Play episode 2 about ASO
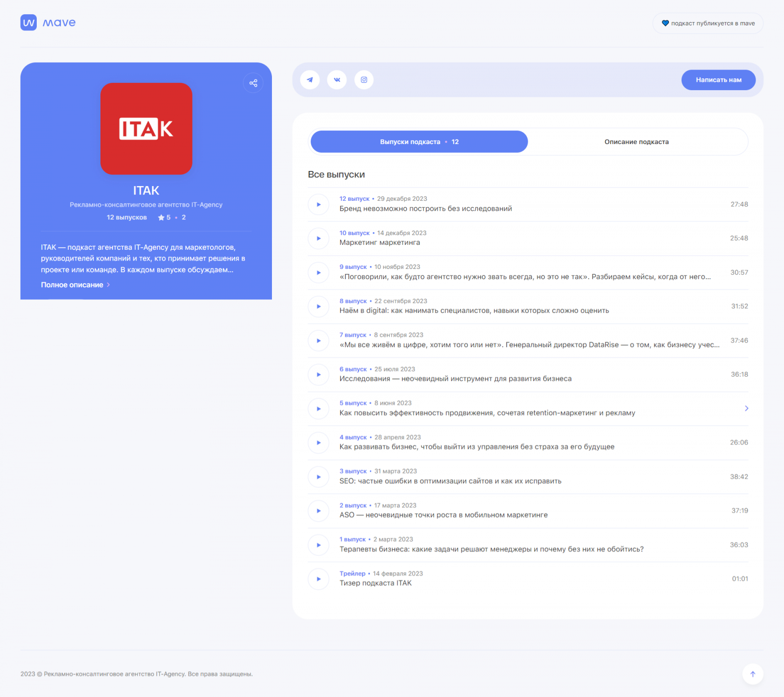 click(x=318, y=511)
